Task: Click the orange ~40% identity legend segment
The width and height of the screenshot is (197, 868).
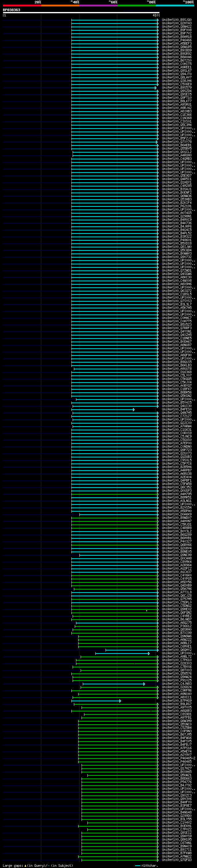Action: (x=60, y=6)
